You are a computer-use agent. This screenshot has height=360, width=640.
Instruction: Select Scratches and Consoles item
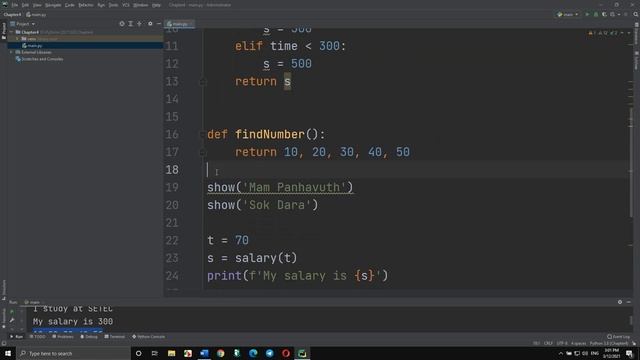(x=40, y=59)
